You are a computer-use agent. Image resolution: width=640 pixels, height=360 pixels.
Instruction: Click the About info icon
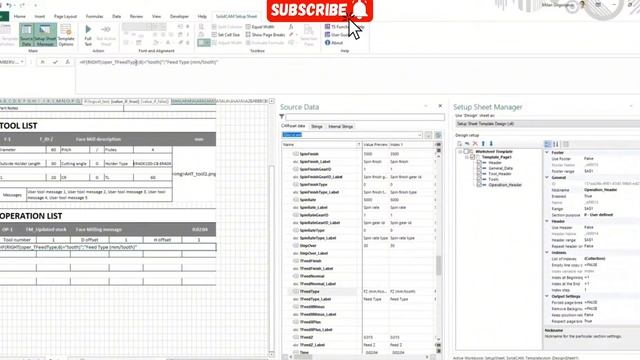point(327,42)
